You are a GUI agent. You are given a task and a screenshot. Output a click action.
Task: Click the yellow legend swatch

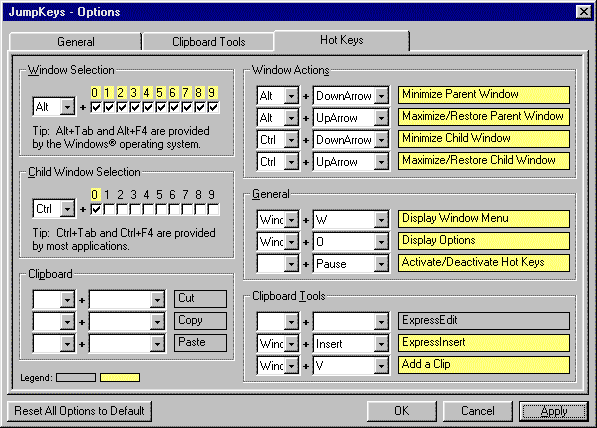(x=120, y=377)
